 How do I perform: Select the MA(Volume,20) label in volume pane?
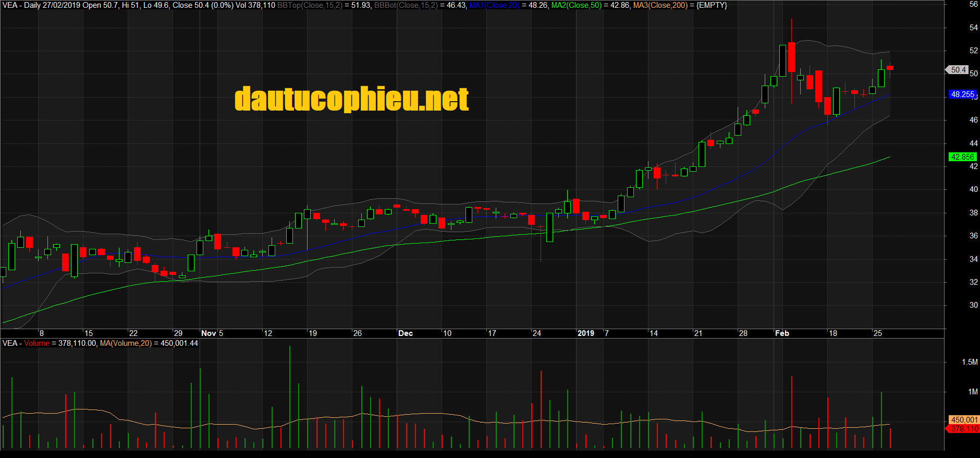[x=126, y=343]
